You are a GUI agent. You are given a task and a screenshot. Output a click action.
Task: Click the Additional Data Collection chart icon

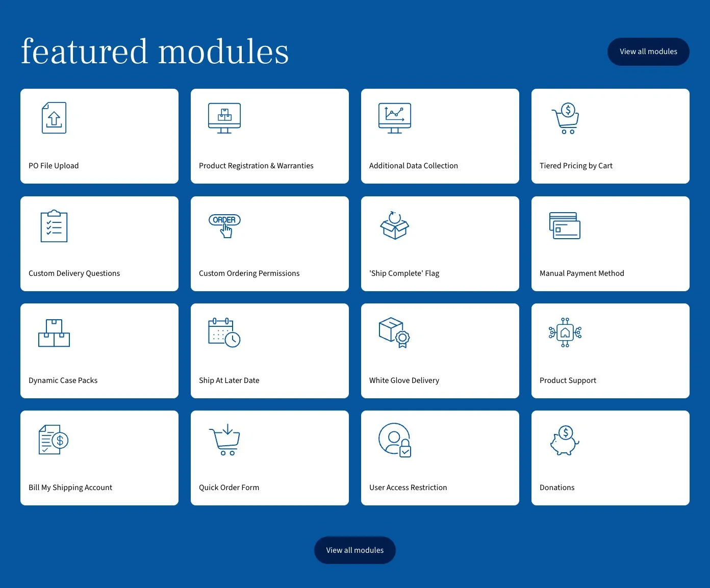pos(394,118)
